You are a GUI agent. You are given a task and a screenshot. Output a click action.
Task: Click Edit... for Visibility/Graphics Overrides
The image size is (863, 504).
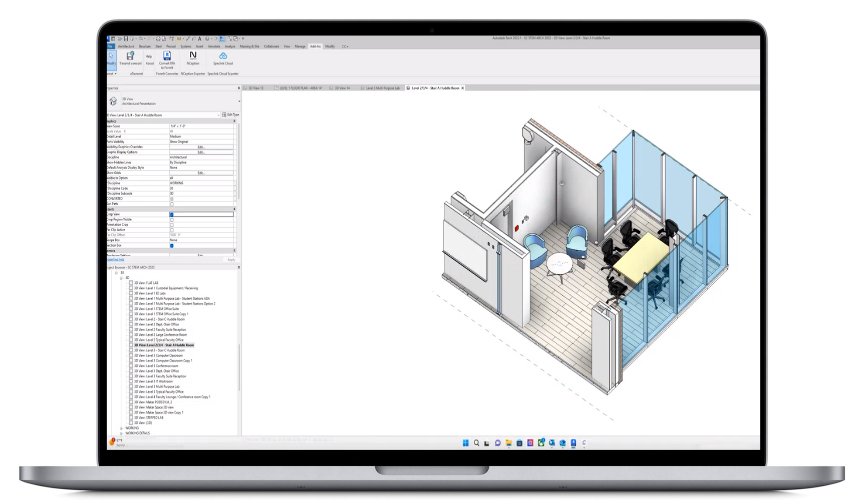tap(200, 147)
